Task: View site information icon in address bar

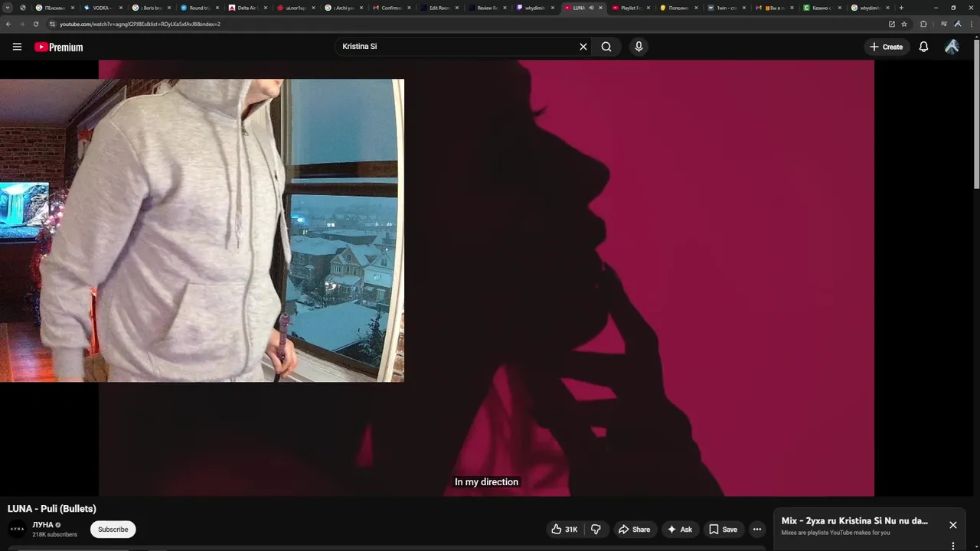Action: point(52,24)
